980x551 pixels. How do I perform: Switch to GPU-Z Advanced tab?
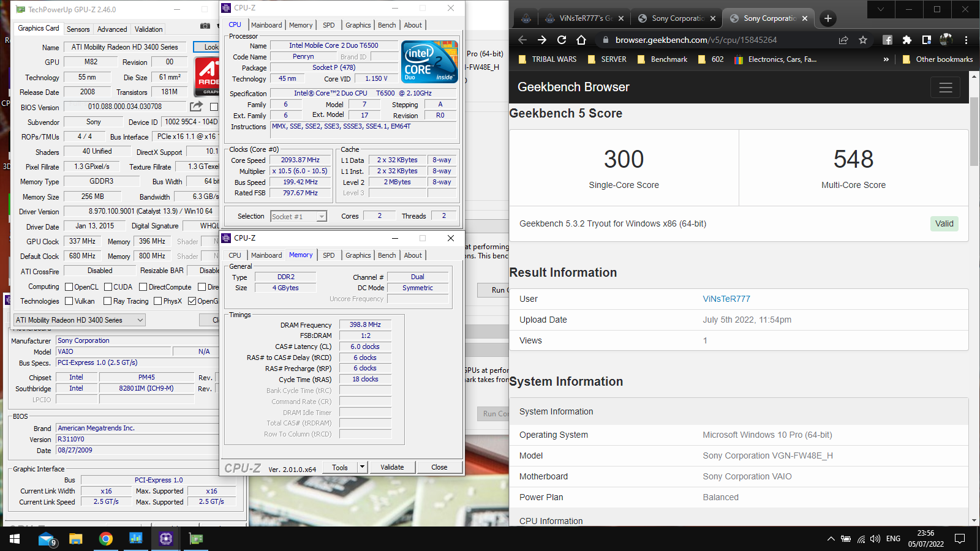[x=112, y=29]
